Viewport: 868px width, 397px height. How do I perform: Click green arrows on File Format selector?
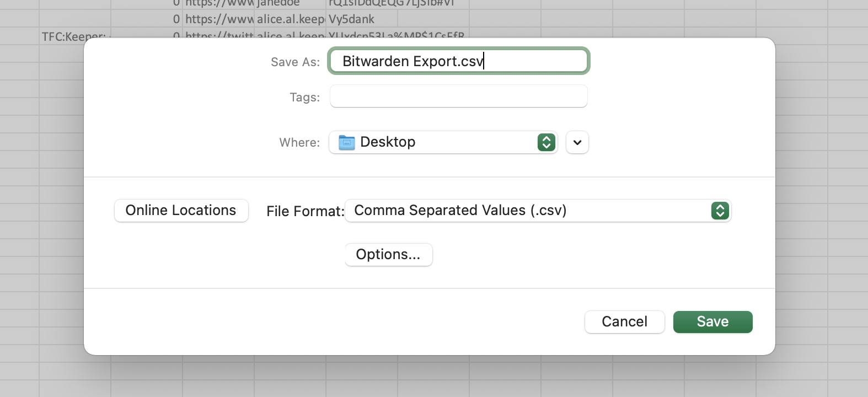click(720, 211)
